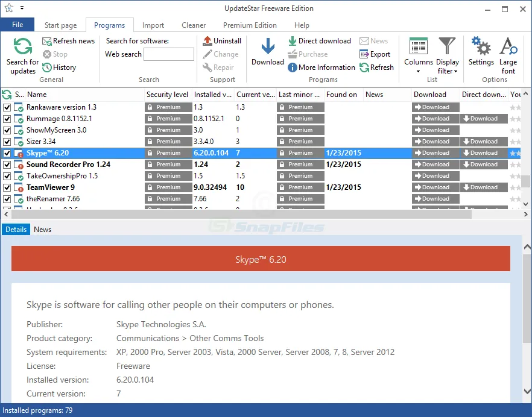Open the Display filter dropdown
The image size is (532, 417).
(x=448, y=55)
